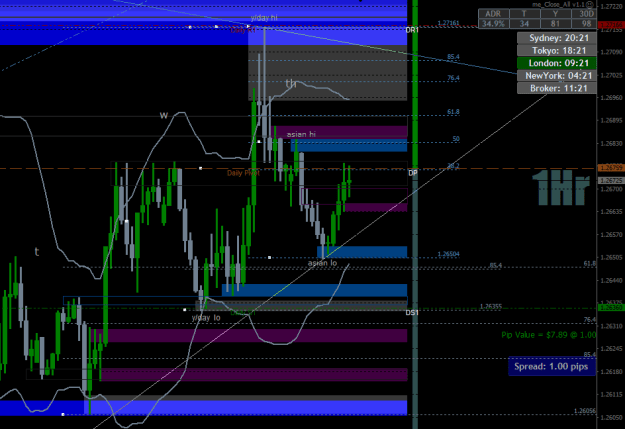Click the 1.26895 price axis tick
The image size is (625, 429).
point(611,120)
